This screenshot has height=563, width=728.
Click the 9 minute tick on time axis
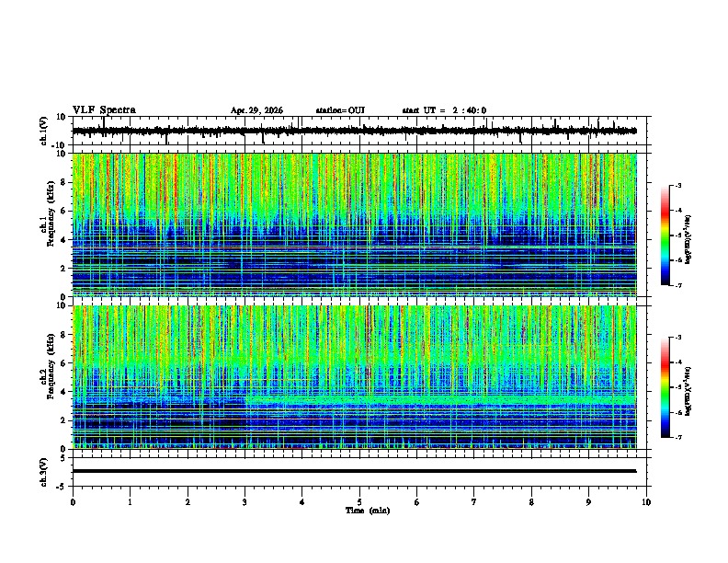588,502
